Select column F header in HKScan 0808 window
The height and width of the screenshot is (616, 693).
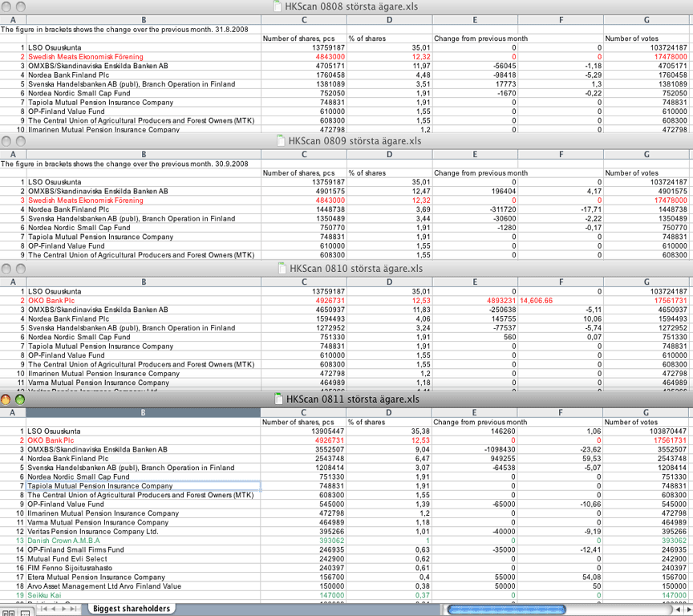561,20
